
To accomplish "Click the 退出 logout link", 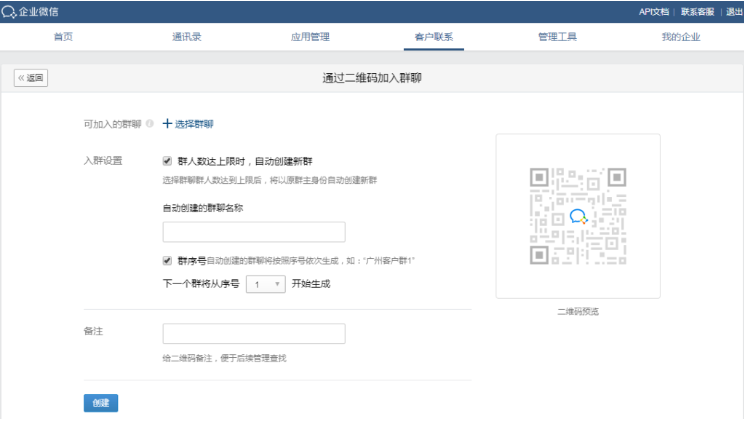I will pyautogui.click(x=733, y=11).
